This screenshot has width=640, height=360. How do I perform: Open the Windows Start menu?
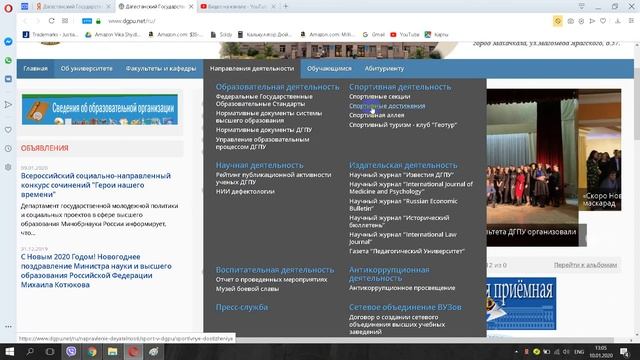(10, 351)
